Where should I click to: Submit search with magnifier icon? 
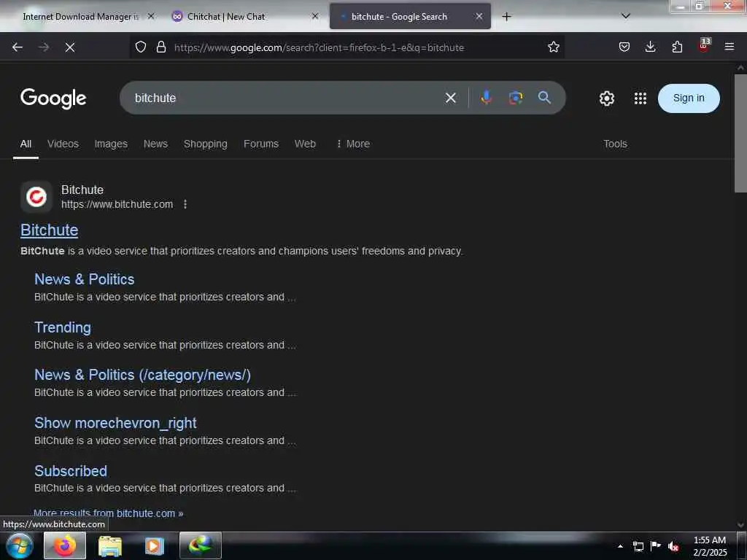[544, 98]
